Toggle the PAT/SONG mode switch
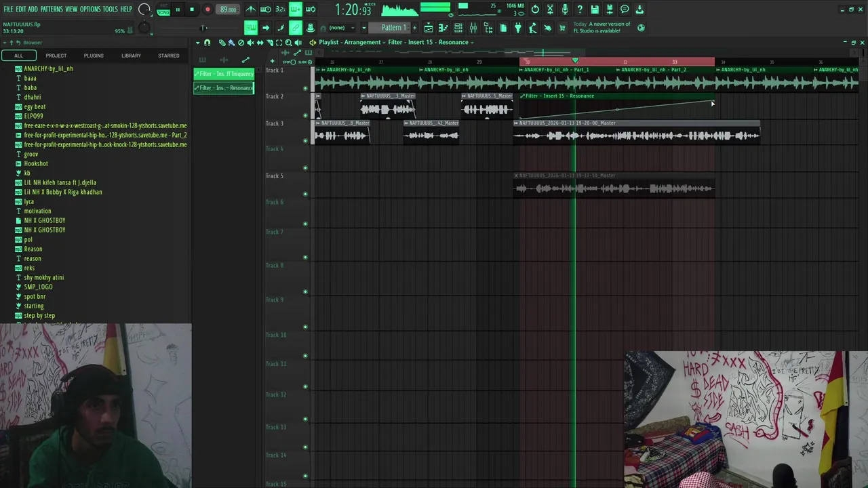The image size is (868, 488). pos(163,9)
